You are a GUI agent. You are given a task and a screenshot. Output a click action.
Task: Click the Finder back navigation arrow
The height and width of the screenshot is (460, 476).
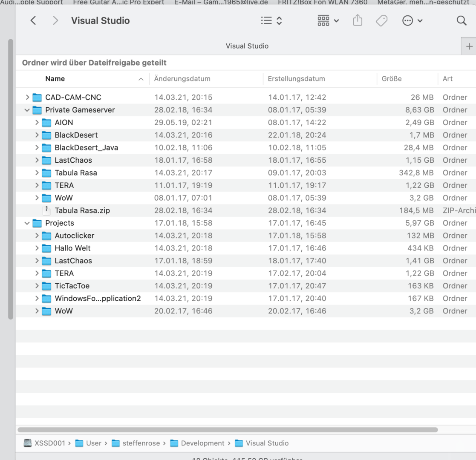tap(34, 21)
